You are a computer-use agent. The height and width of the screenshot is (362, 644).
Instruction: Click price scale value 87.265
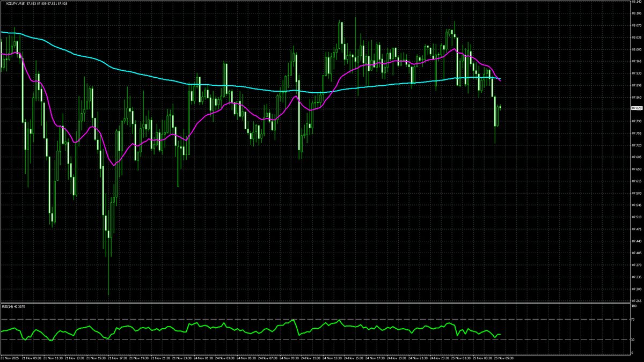[x=636, y=300]
